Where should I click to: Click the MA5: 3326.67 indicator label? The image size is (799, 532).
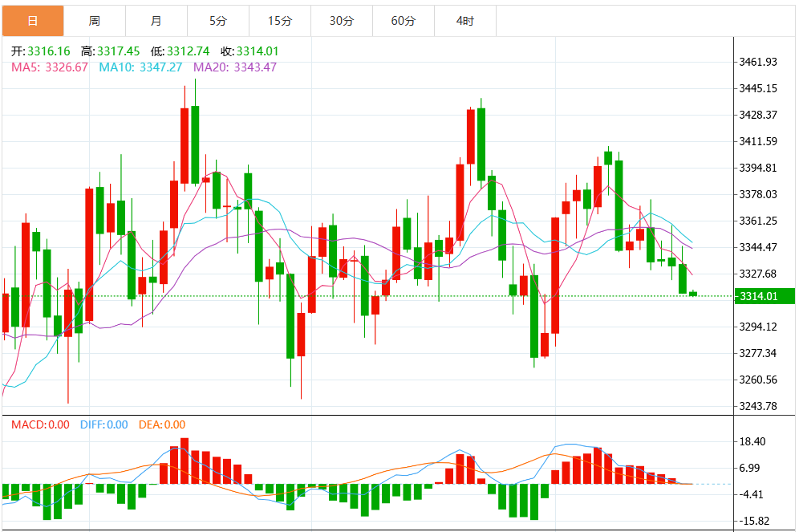click(50, 67)
